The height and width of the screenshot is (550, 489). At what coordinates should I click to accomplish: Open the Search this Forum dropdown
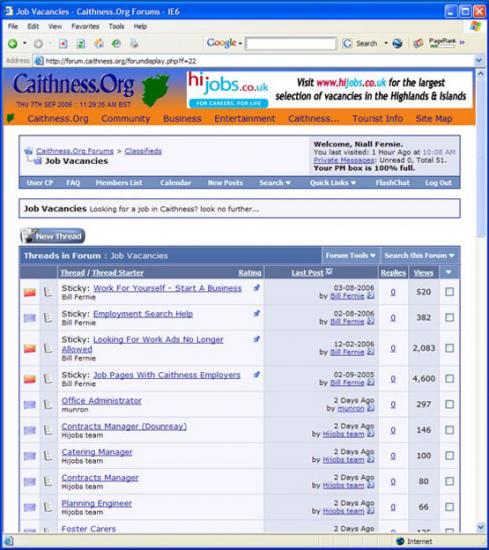(x=420, y=256)
